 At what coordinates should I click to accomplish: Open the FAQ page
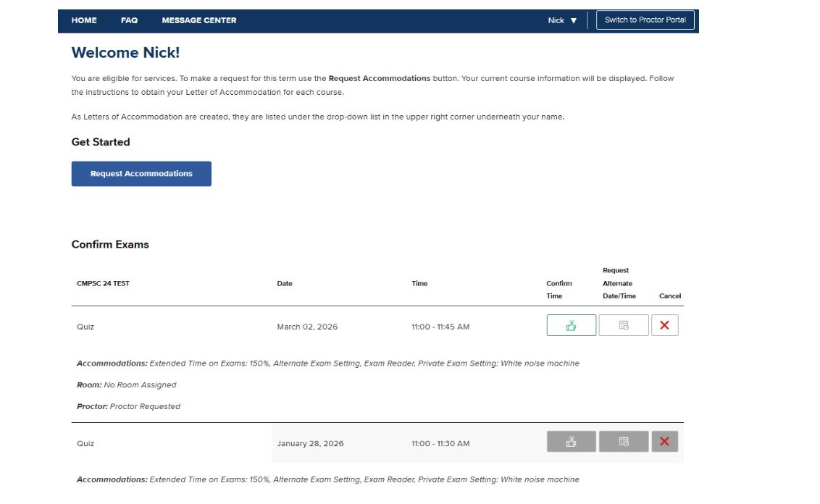(x=129, y=20)
